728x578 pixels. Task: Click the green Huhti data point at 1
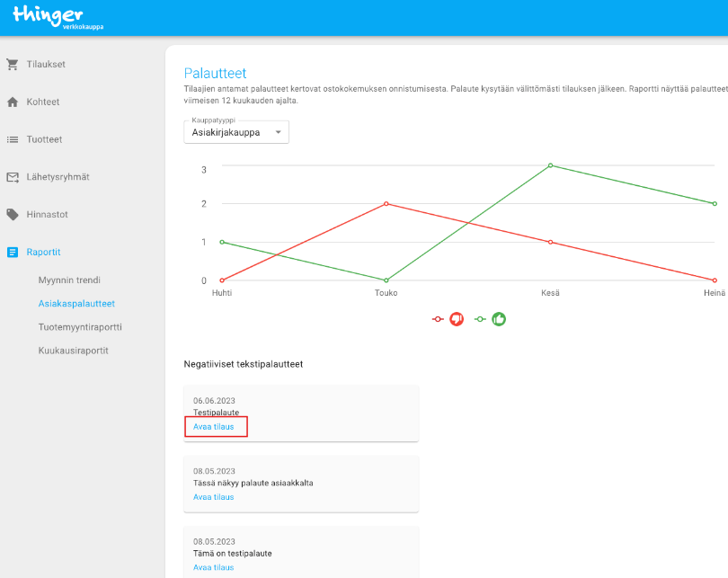[x=222, y=242]
